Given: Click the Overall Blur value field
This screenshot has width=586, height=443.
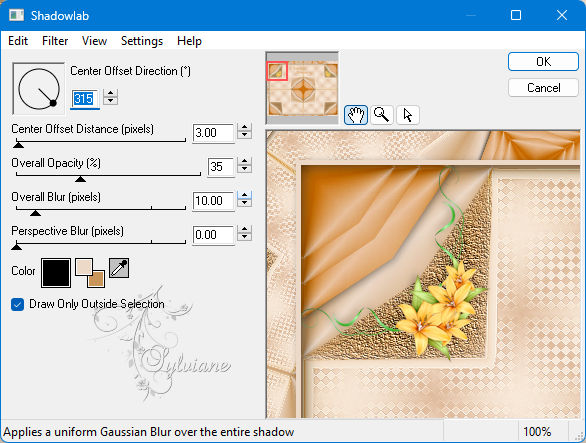Looking at the screenshot, I should pos(213,201).
